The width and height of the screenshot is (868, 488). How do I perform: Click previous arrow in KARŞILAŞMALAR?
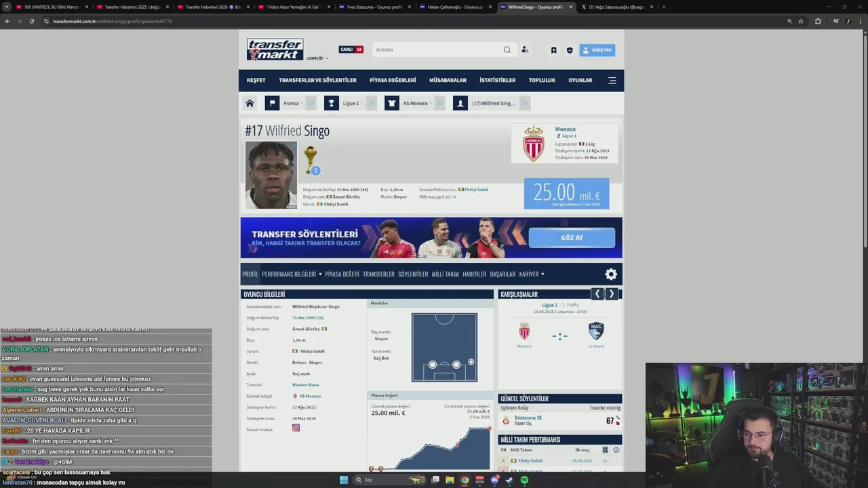597,293
